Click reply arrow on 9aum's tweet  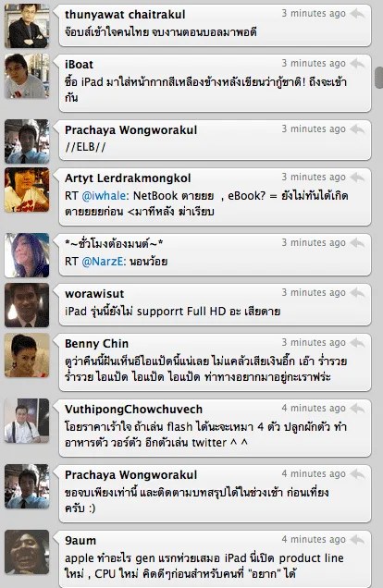coord(357,540)
